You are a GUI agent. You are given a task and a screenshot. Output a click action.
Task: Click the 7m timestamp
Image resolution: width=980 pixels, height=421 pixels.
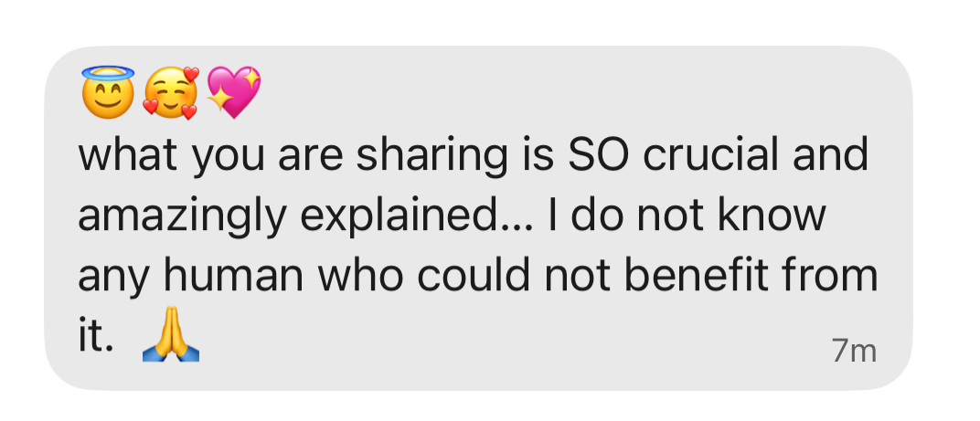tap(854, 351)
